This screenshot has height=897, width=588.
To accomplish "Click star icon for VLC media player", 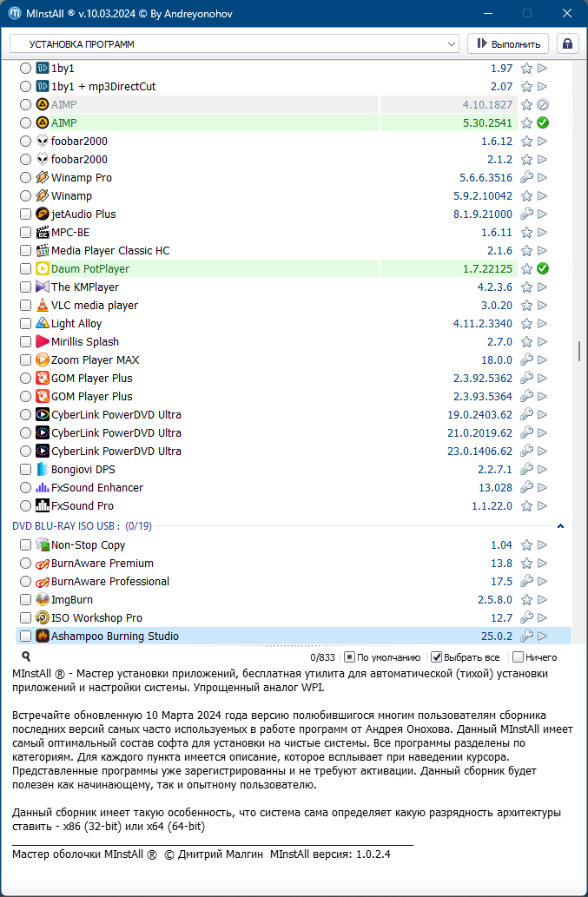I will point(526,306).
